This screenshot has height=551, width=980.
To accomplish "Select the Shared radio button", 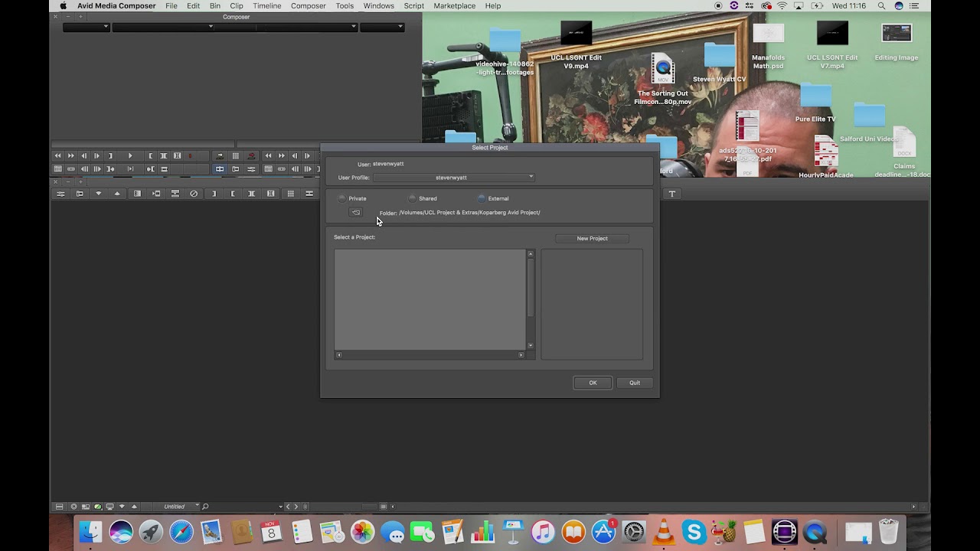I will pos(413,198).
